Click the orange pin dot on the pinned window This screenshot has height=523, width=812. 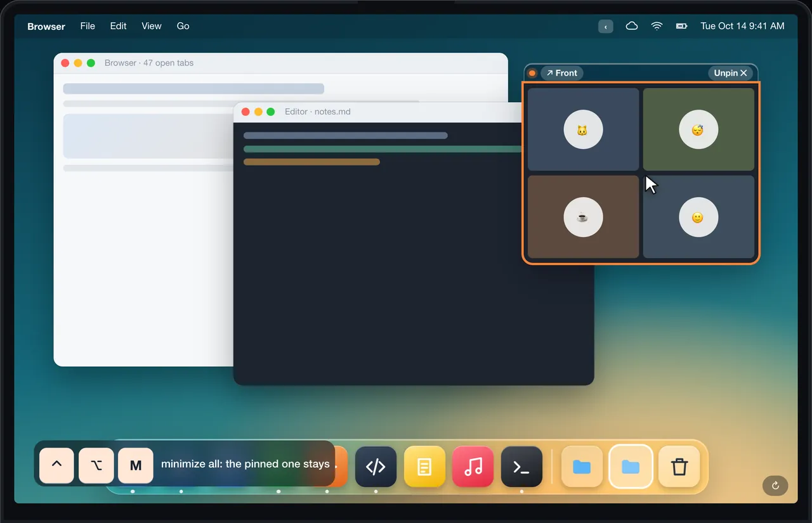coord(532,73)
